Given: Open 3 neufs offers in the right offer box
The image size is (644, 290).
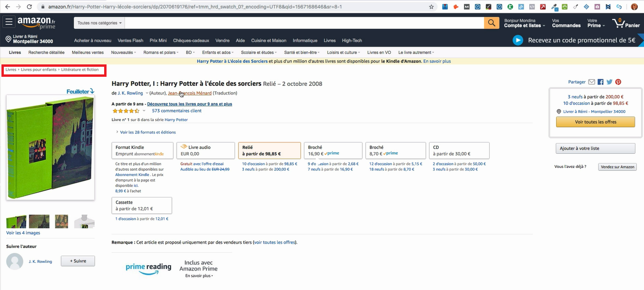Looking at the screenshot, I should point(576,97).
